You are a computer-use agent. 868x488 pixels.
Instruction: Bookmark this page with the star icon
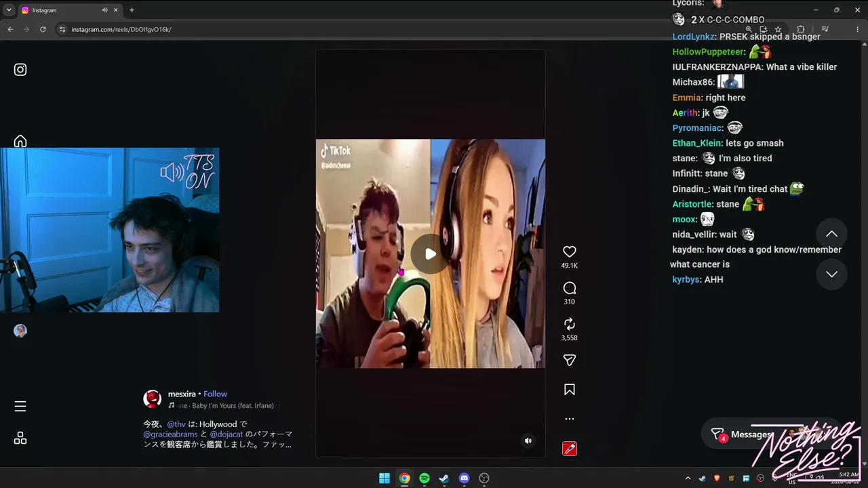778,29
